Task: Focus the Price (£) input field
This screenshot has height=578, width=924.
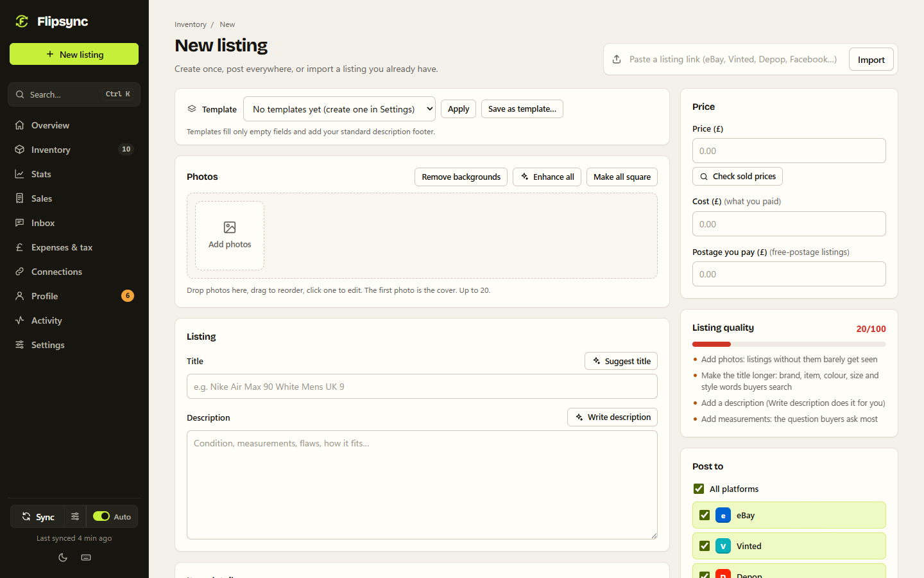Action: point(789,151)
